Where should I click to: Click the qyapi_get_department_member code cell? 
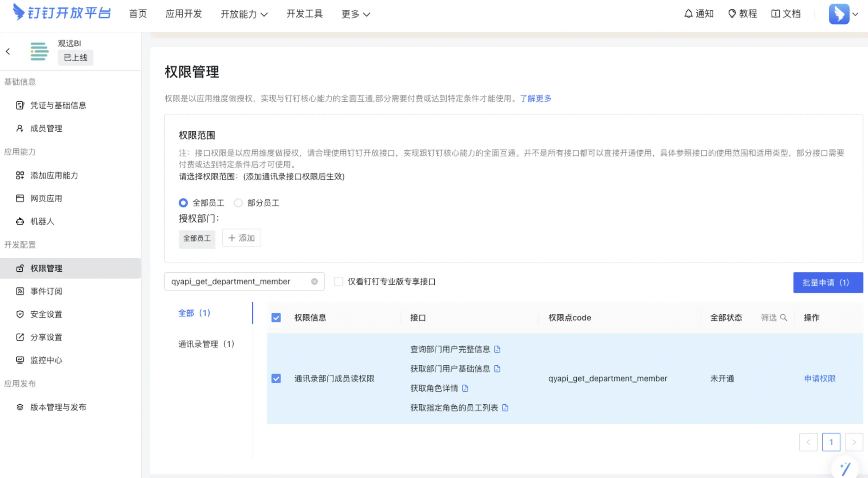tap(608, 378)
